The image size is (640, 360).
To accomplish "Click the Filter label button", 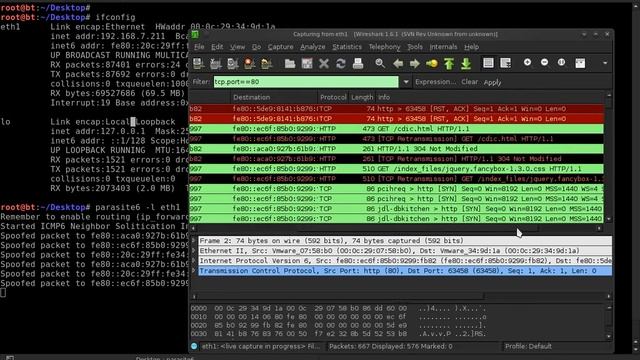I will 201,82.
